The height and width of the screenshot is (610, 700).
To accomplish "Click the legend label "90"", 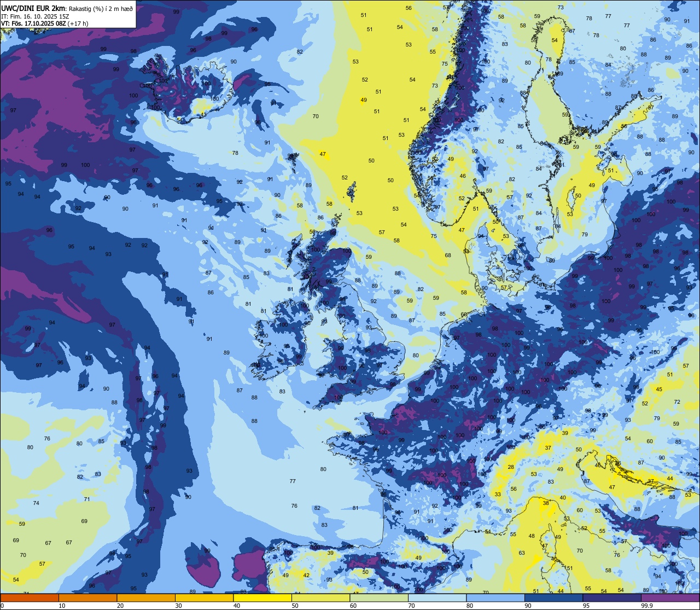I will click(528, 606).
